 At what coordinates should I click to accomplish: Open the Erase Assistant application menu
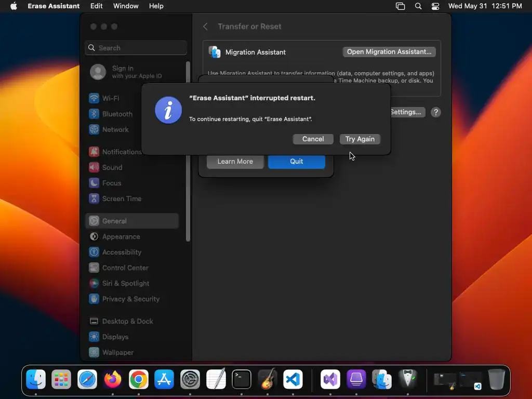tap(54, 6)
